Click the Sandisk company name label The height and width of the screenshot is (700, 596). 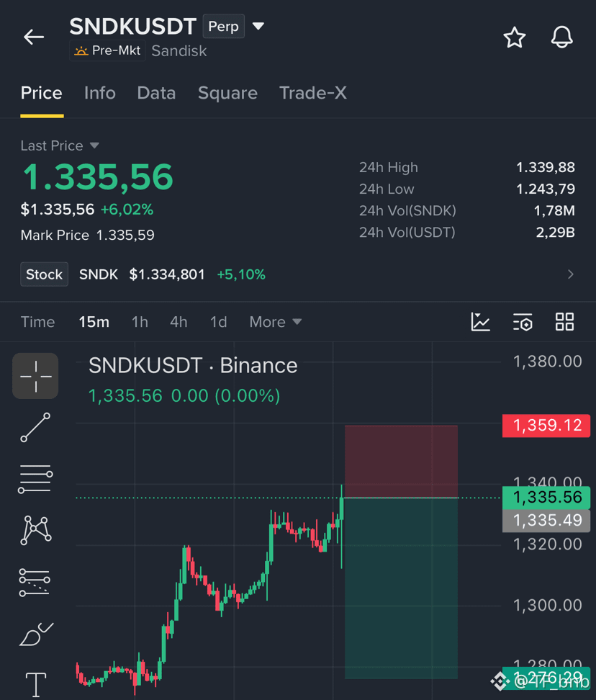[179, 51]
